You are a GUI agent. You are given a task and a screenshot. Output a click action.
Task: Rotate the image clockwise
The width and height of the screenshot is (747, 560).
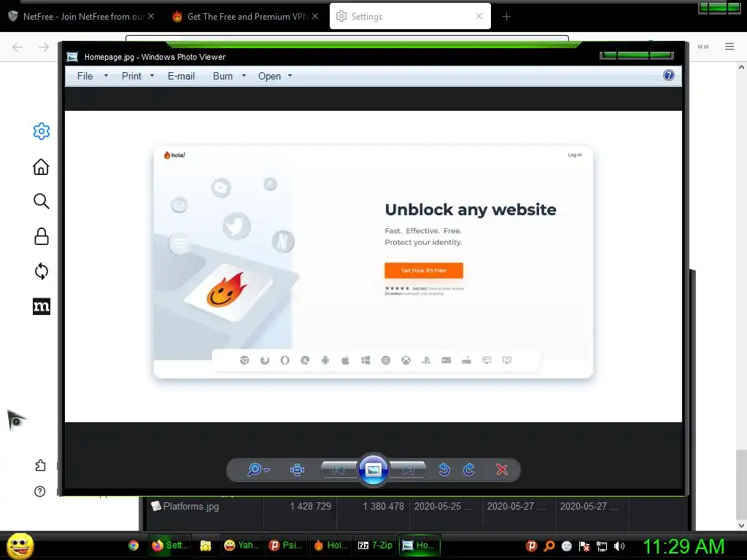[469, 470]
